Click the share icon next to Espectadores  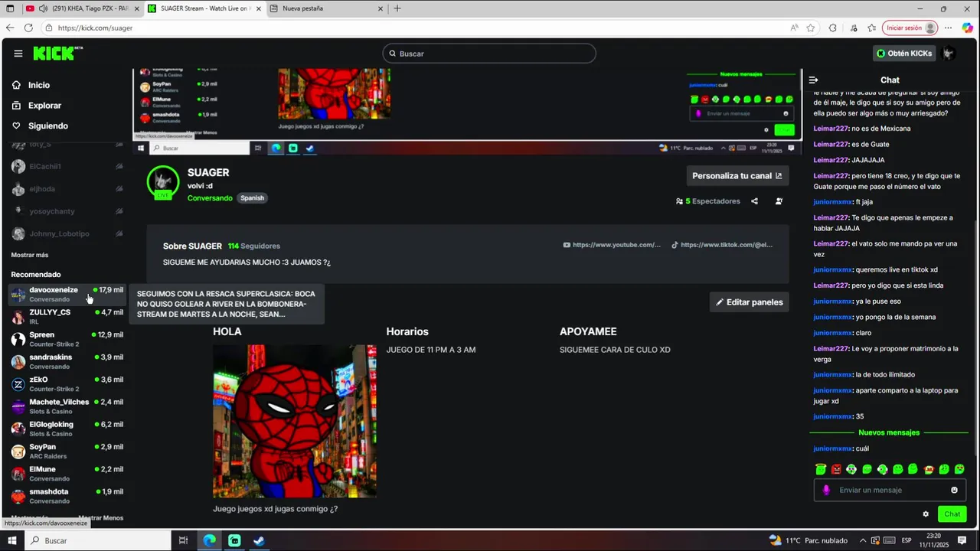(x=754, y=201)
